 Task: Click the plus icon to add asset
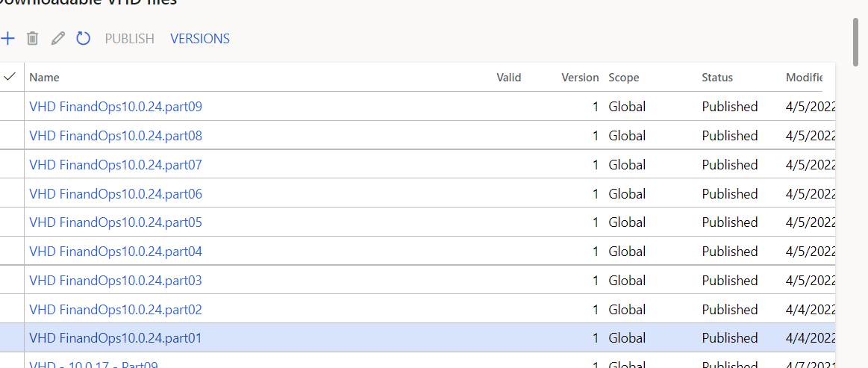[x=7, y=39]
